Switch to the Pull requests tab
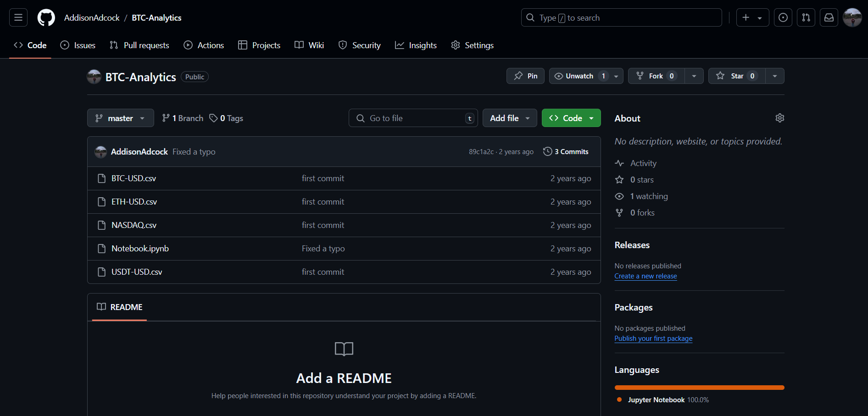The width and height of the screenshot is (868, 416). (x=139, y=45)
